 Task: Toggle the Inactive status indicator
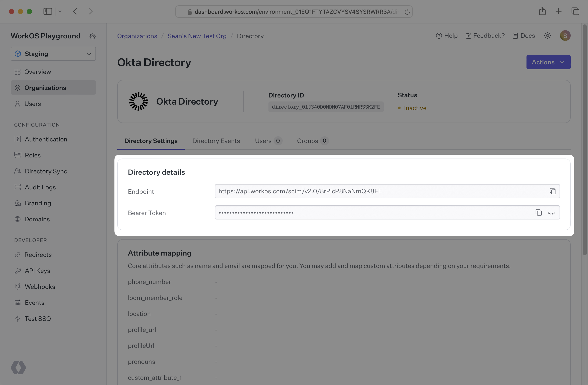click(411, 108)
